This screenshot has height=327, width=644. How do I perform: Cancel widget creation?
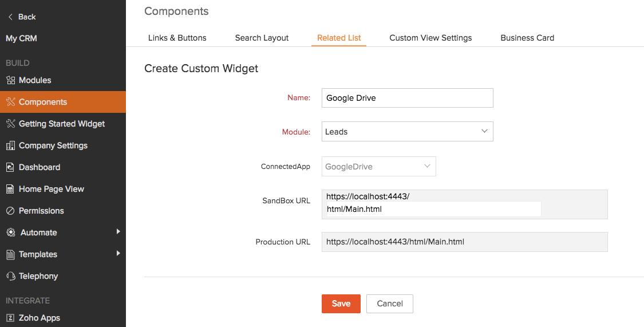tap(389, 304)
